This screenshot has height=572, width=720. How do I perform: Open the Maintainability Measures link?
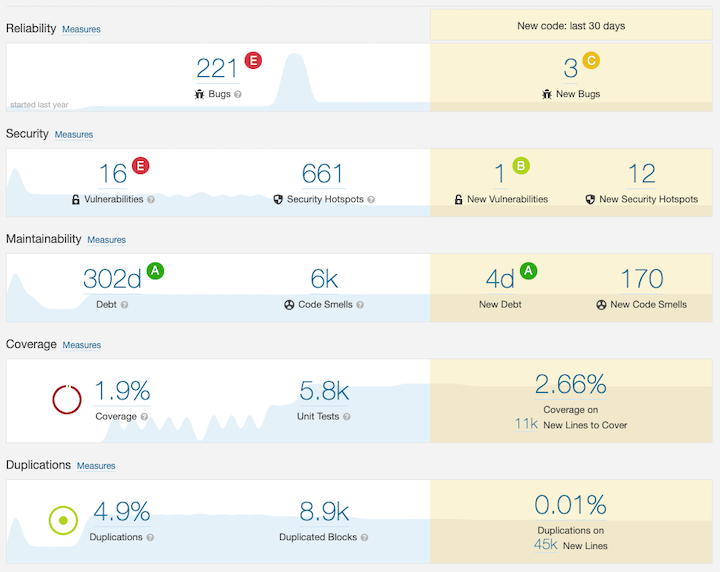click(x=106, y=240)
